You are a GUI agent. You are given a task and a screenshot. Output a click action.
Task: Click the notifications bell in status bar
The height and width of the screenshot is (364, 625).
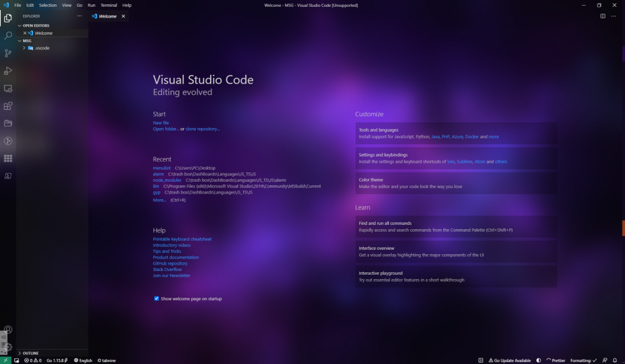(614, 360)
